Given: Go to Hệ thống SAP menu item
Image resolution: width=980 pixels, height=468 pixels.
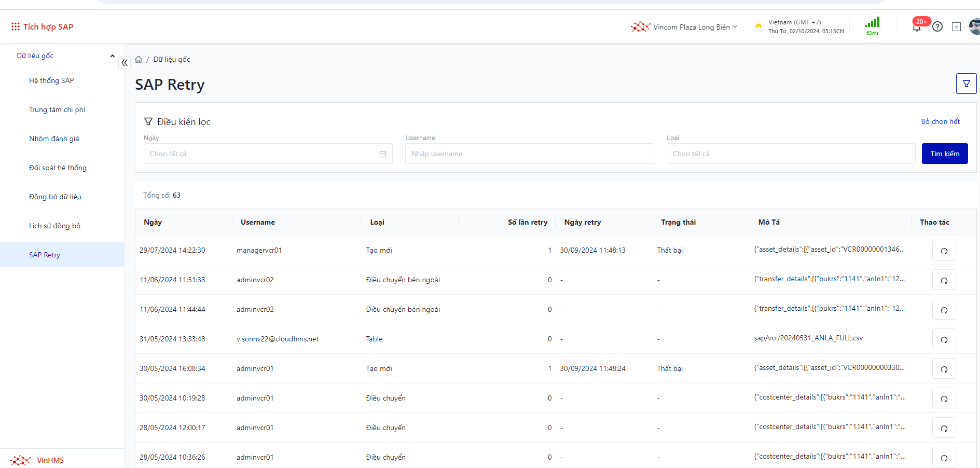Looking at the screenshot, I should click(x=51, y=80).
